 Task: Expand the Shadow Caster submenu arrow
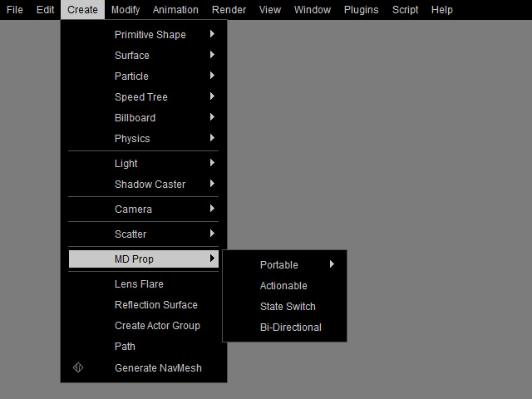(x=212, y=184)
